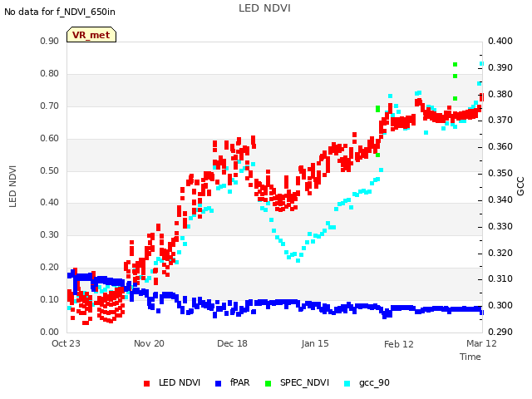Click the Oct 23 x-axis tick label
Screen dimensions: 532x399
pyautogui.click(x=66, y=343)
